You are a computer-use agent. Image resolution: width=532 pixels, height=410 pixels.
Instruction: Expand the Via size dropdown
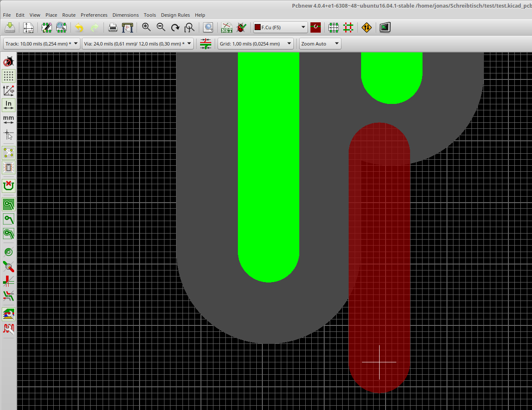137,44
